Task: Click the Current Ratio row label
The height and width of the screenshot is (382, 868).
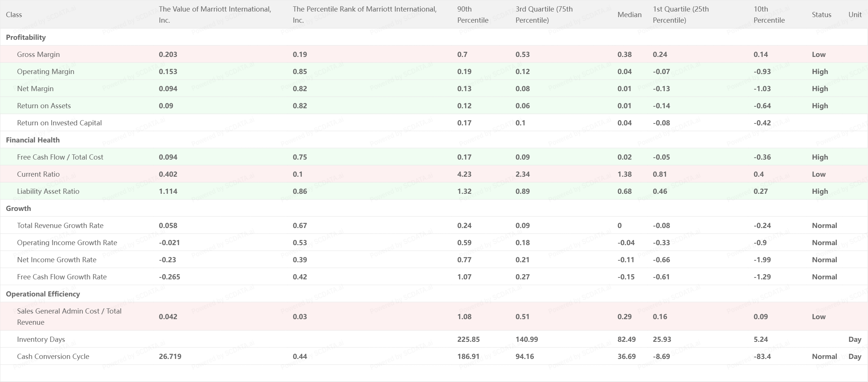Action: coord(38,174)
